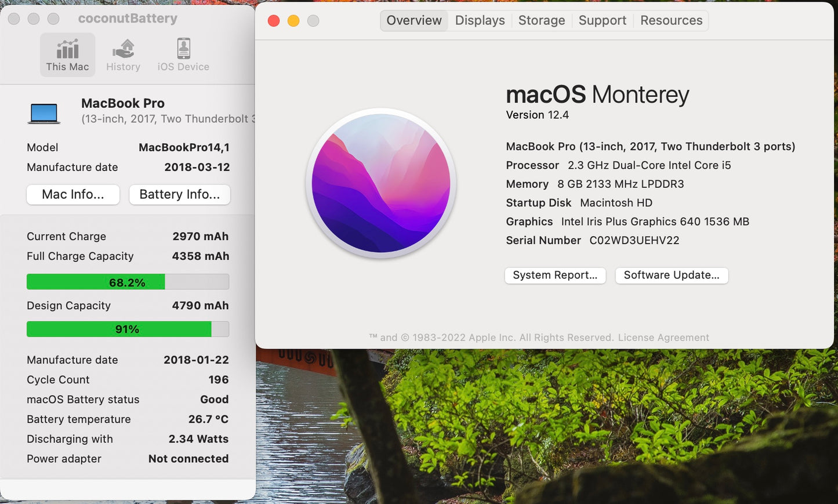Switch to the Resources tab
Image resolution: width=838 pixels, height=504 pixels.
pyautogui.click(x=671, y=20)
